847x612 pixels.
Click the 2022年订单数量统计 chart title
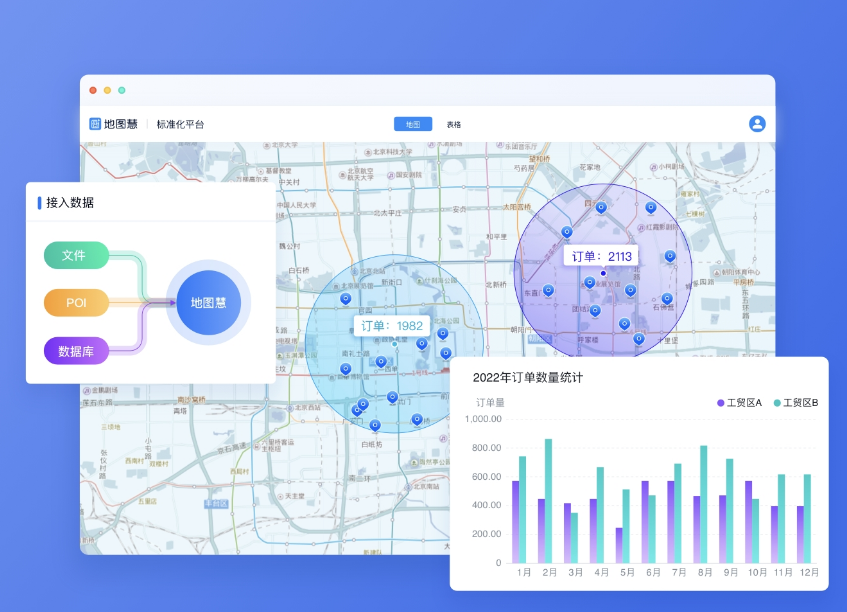[x=528, y=378]
